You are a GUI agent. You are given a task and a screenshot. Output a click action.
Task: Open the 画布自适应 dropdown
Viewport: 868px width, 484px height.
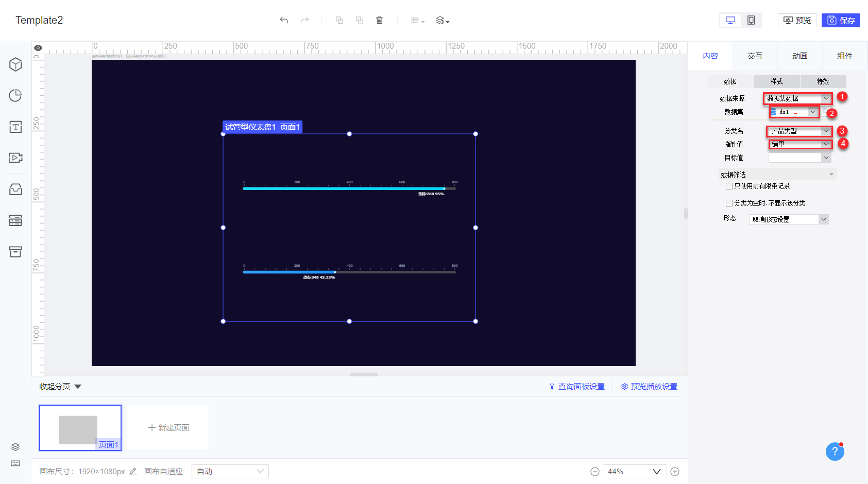(230, 472)
